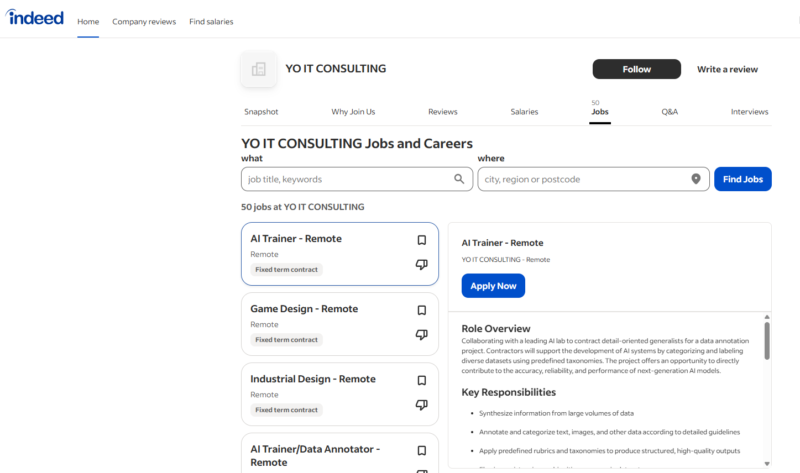
Task: Click the Write a review link
Action: pyautogui.click(x=727, y=69)
